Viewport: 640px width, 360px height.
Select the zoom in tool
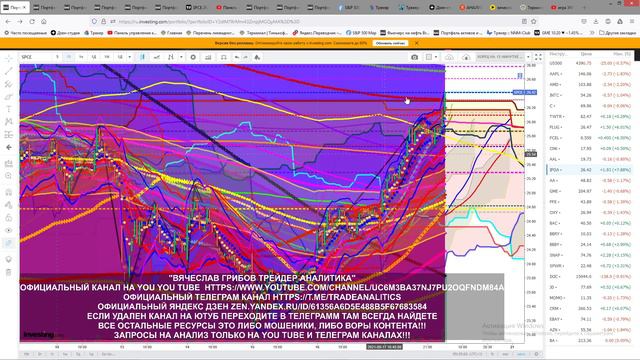(x=9, y=176)
